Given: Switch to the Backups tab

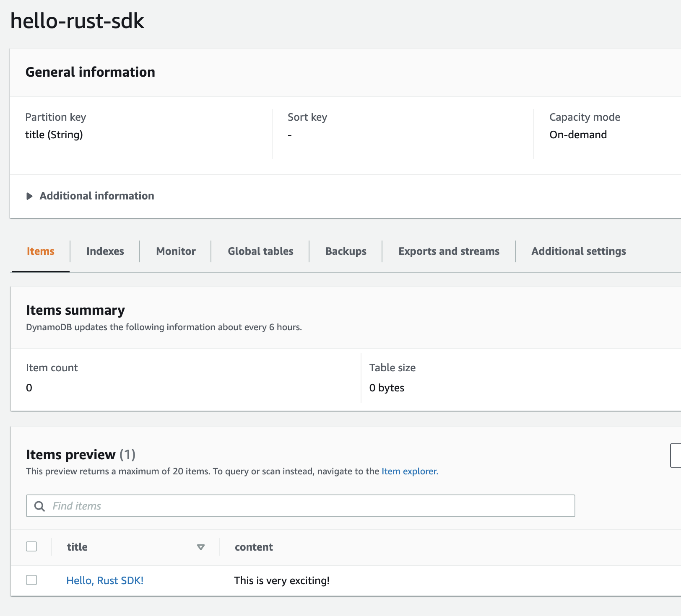Looking at the screenshot, I should [x=346, y=251].
